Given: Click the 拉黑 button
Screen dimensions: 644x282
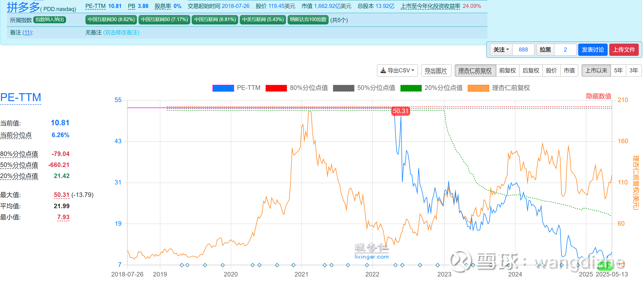Looking at the screenshot, I should point(545,50).
